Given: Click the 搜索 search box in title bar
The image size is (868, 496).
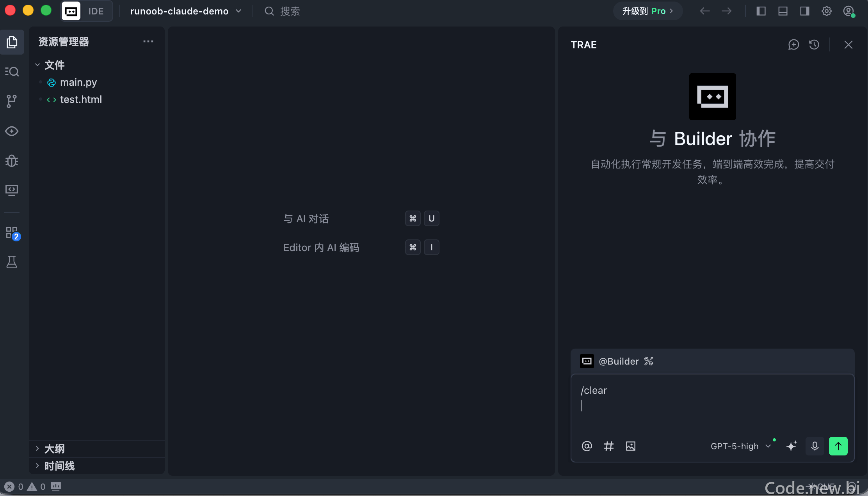Looking at the screenshot, I should (x=283, y=11).
